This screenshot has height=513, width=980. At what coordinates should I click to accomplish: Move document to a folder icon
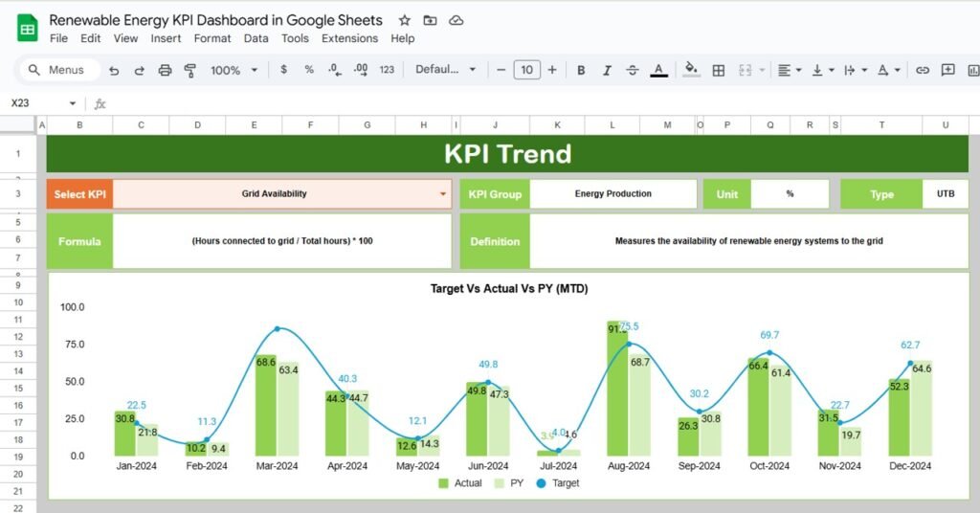(x=430, y=20)
